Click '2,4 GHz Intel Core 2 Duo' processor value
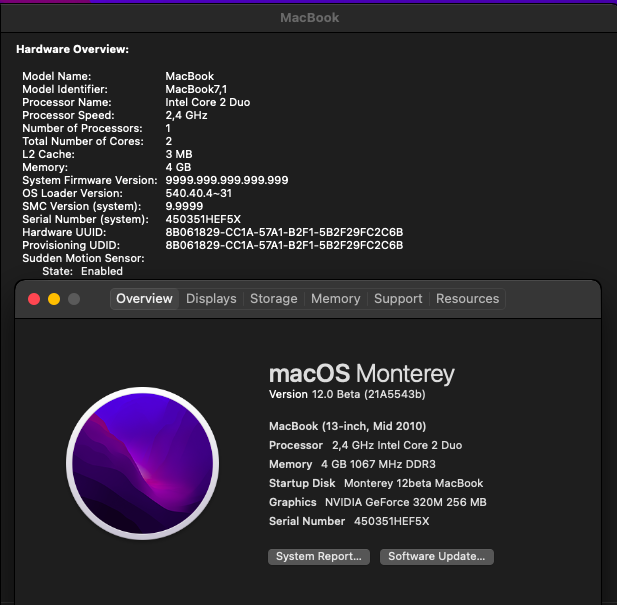 click(397, 445)
